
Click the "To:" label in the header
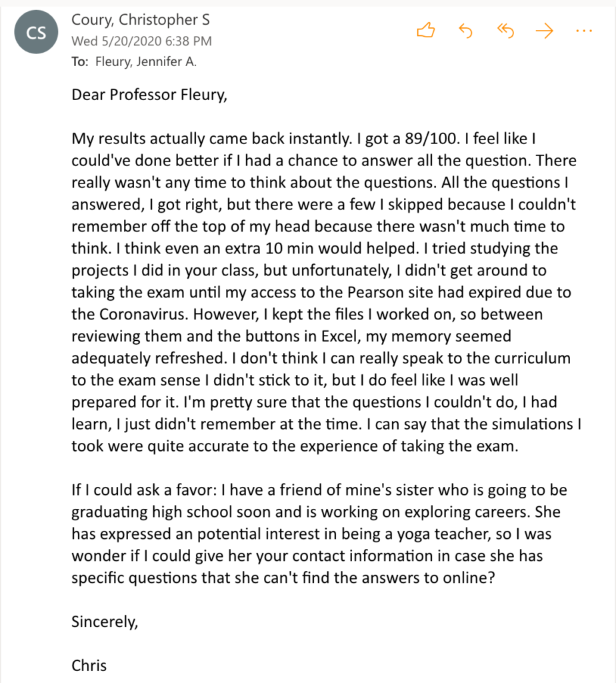[79, 62]
